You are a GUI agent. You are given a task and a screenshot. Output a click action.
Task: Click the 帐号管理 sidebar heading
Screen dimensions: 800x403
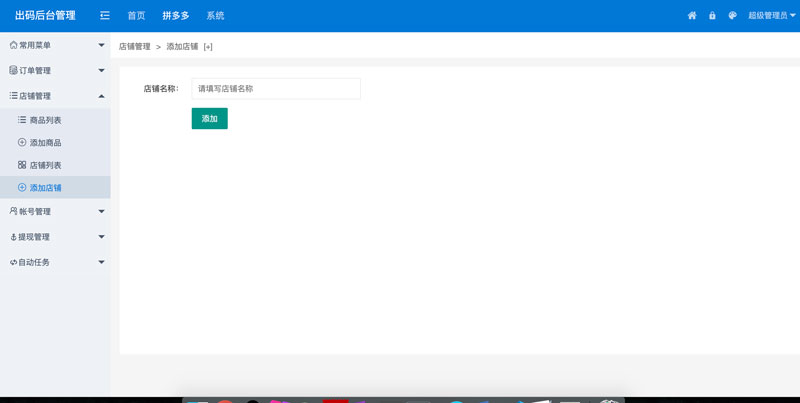point(35,211)
